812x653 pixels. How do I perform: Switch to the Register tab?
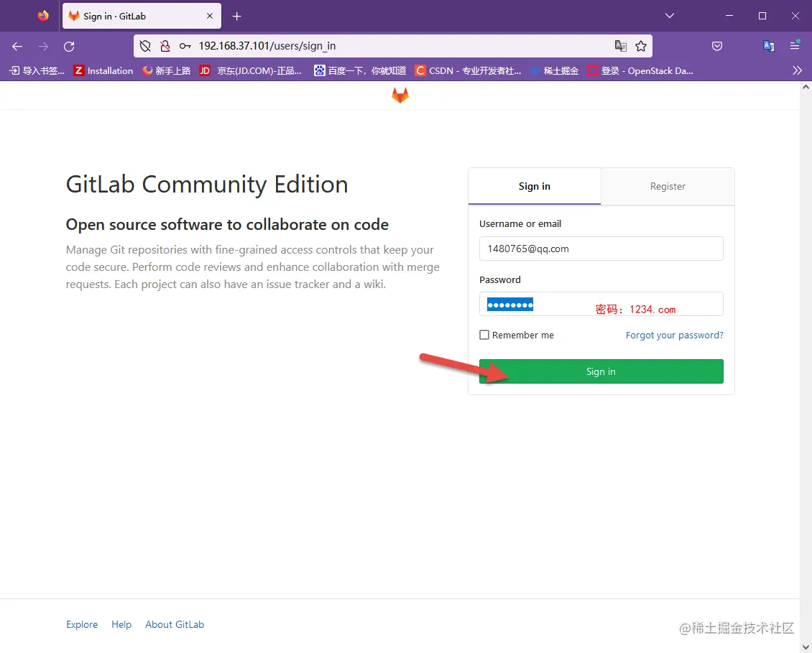(668, 187)
